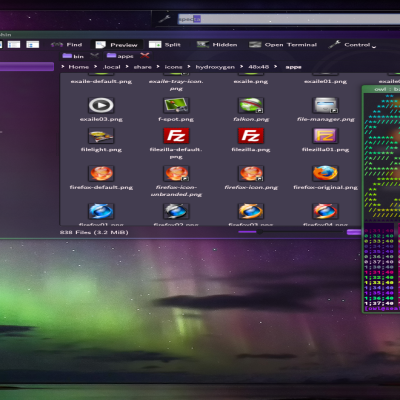Click the Control wrench icon
The width and height of the screenshot is (400, 400).
[x=334, y=44]
